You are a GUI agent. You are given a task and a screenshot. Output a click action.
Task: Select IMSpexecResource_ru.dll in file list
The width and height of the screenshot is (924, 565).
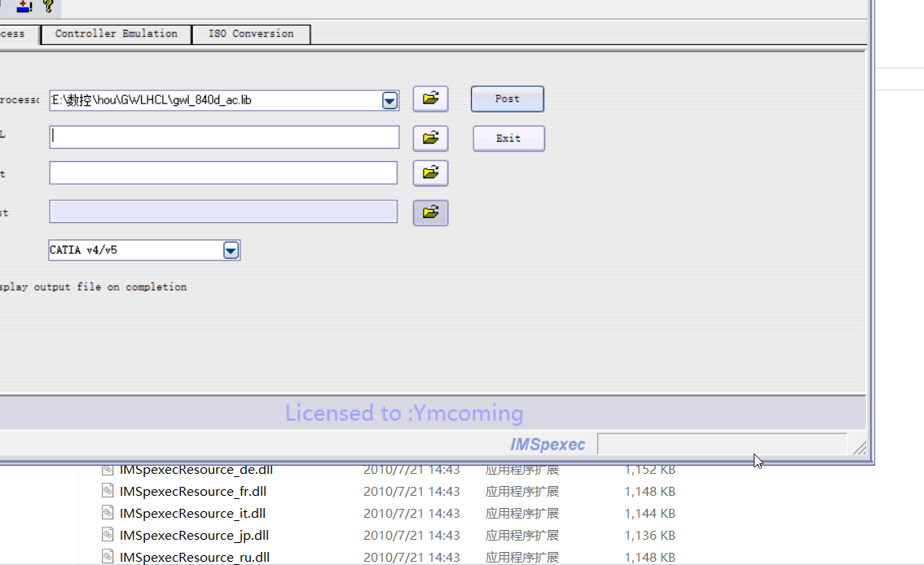point(194,557)
